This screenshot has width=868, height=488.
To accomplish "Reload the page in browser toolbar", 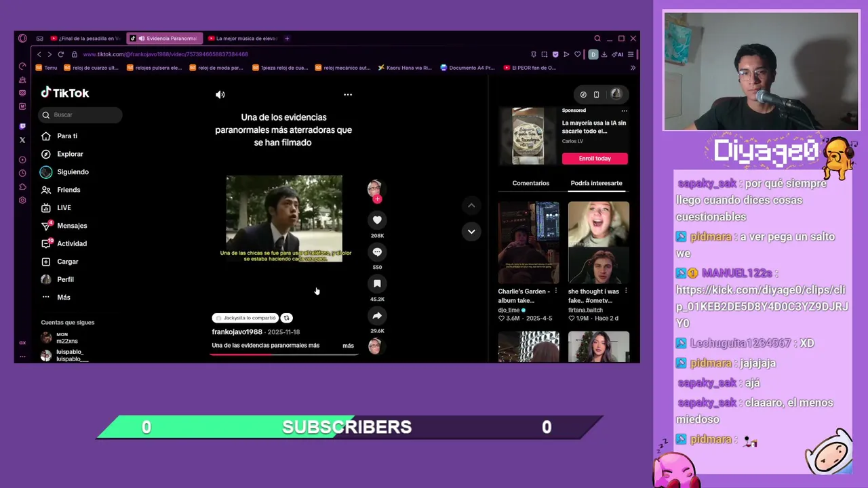I will point(60,54).
